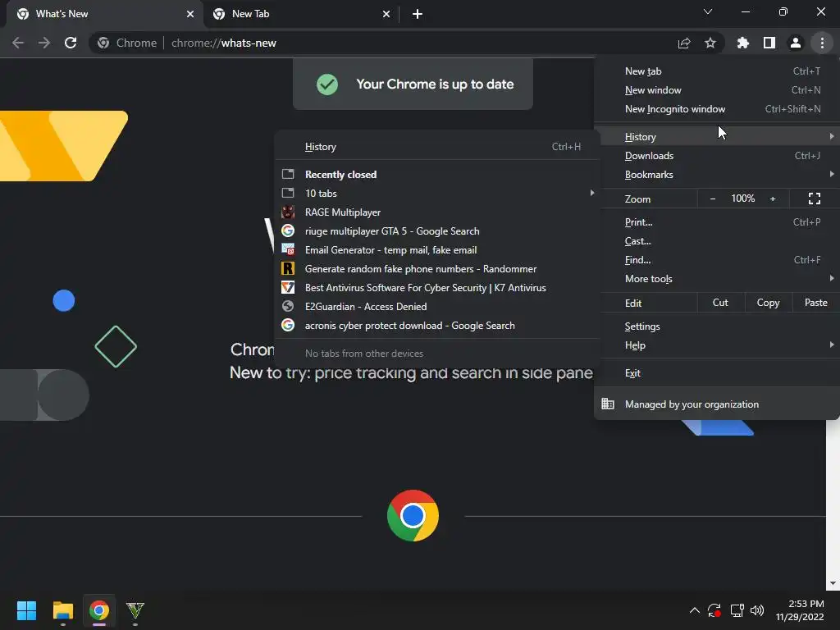Image resolution: width=840 pixels, height=630 pixels.
Task: Enter fullscreen mode from Zoom row
Action: tap(815, 199)
